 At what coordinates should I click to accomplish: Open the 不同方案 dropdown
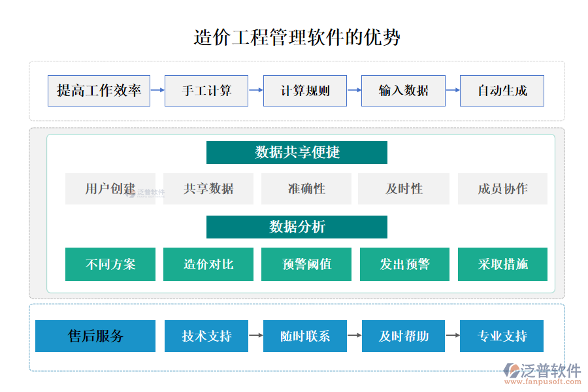(x=110, y=264)
